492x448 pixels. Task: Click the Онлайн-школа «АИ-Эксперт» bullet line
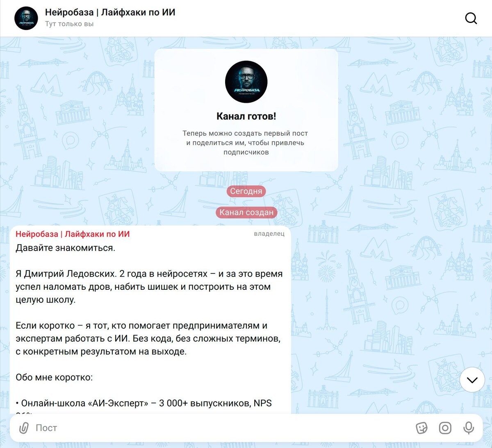[x=143, y=403]
